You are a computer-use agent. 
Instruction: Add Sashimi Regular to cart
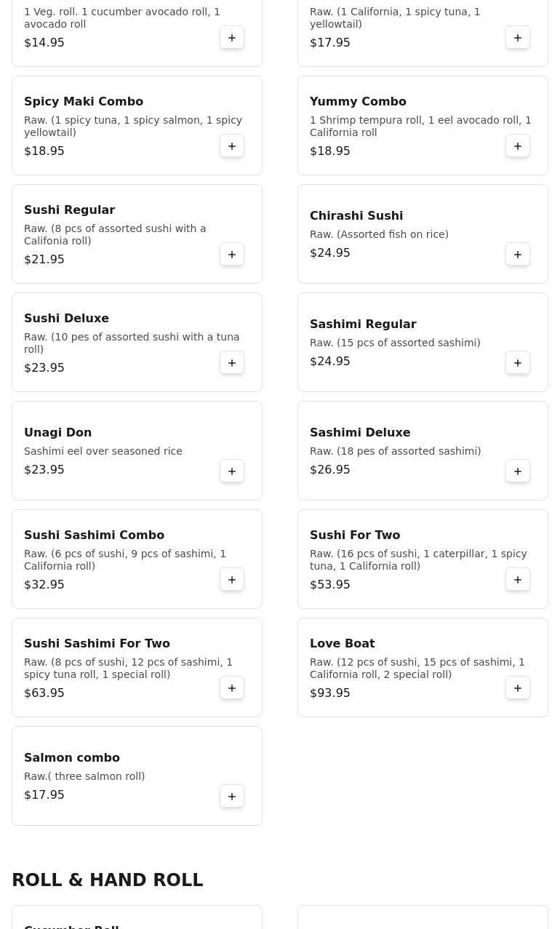click(x=518, y=363)
